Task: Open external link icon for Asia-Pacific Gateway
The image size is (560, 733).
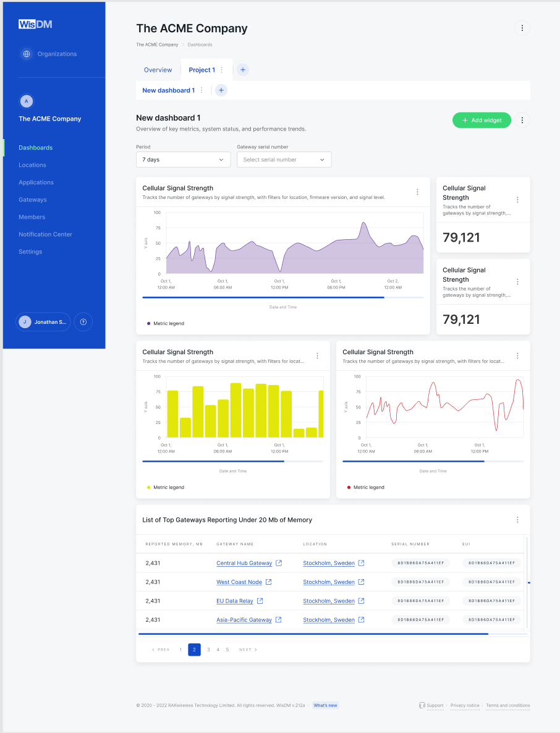Action: [x=279, y=619]
